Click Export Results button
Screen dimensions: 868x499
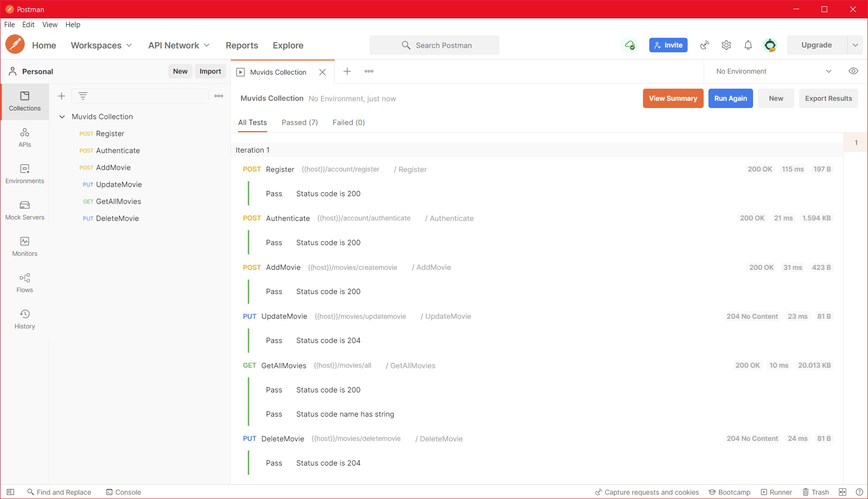tap(829, 98)
